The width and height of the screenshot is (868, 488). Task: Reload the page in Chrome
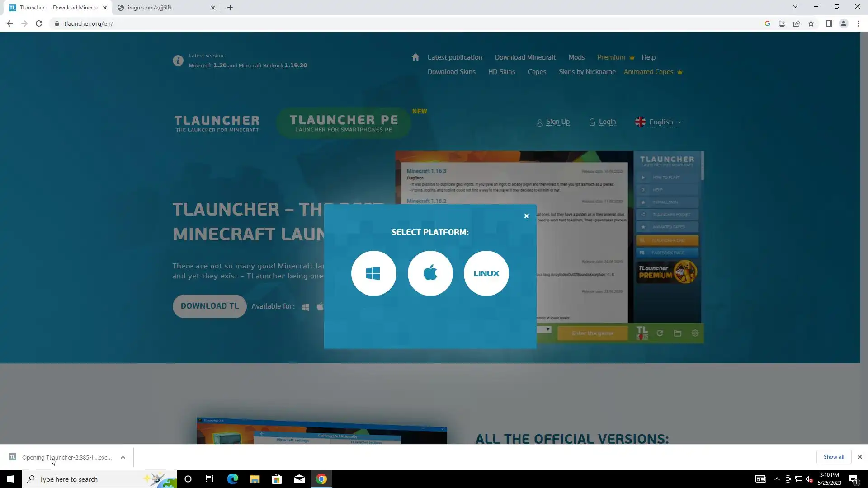[39, 23]
